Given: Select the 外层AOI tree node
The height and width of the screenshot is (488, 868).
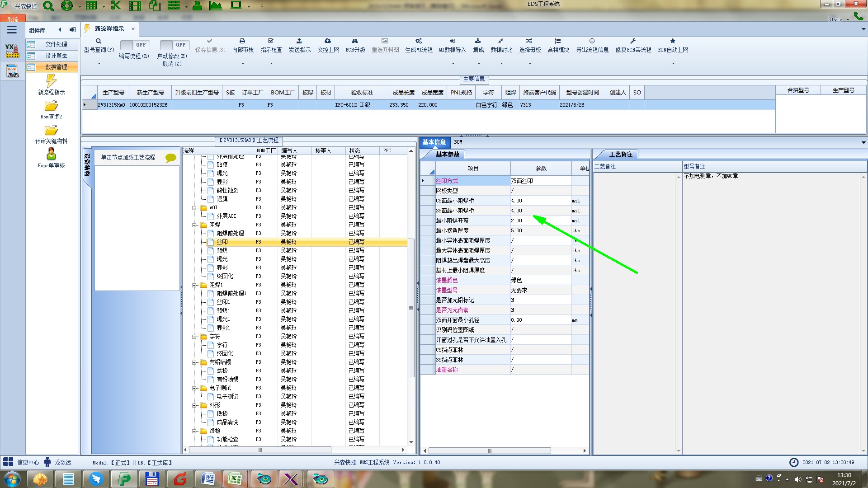Looking at the screenshot, I should 226,216.
